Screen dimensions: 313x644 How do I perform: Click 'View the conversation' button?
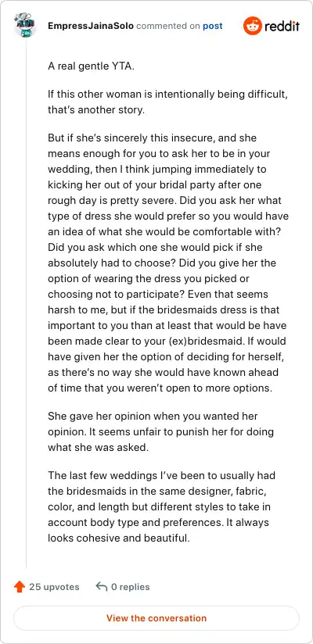[156, 618]
